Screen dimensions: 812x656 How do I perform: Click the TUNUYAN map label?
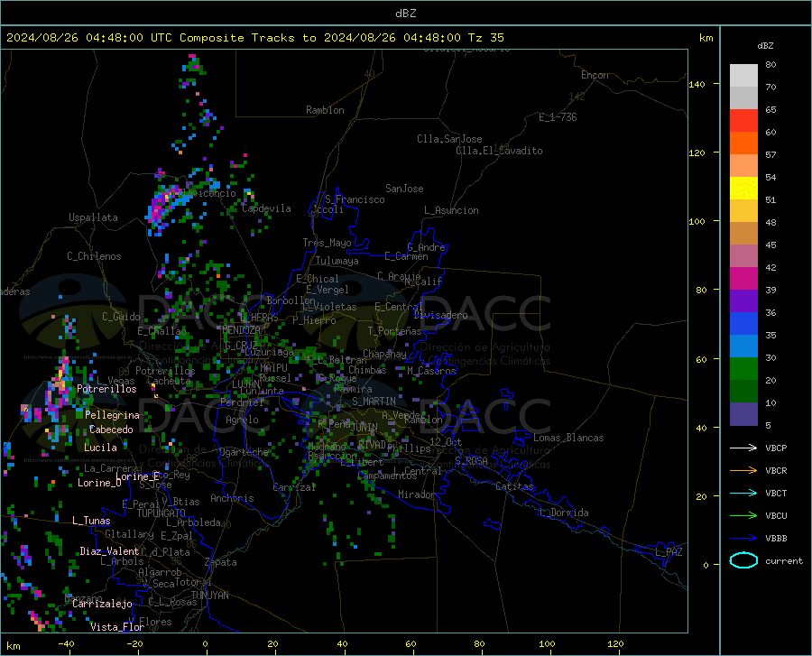coord(209,596)
